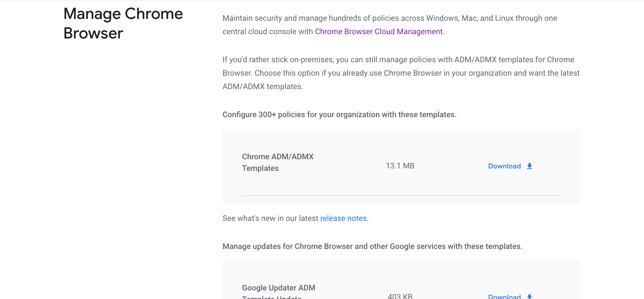Click the 'Configure 300+ policies' bold sentence
Viewport: 644px width, 299px height.
pos(339,114)
